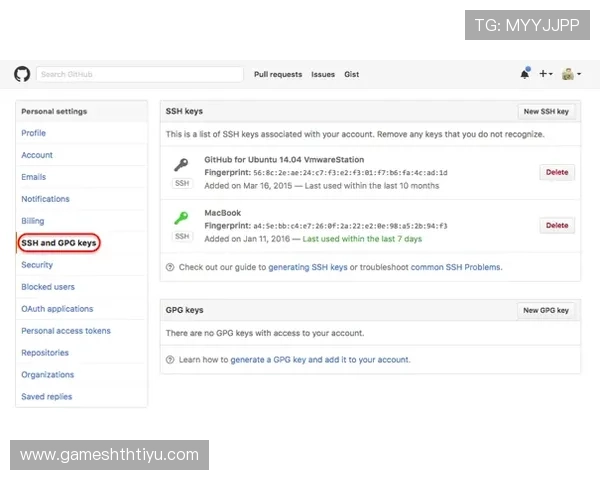600x480 pixels.
Task: Click the help icon beside SSH guide
Action: [x=170, y=268]
